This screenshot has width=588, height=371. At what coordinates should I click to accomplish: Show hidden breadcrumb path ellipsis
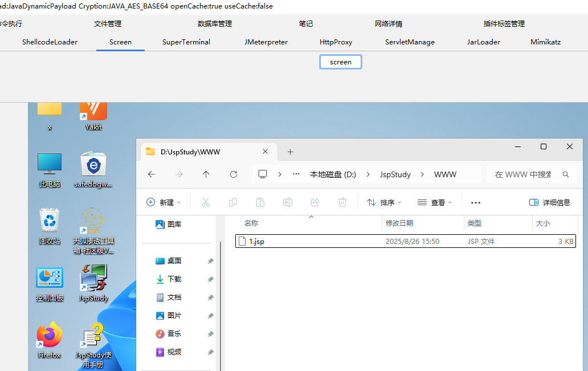click(296, 174)
